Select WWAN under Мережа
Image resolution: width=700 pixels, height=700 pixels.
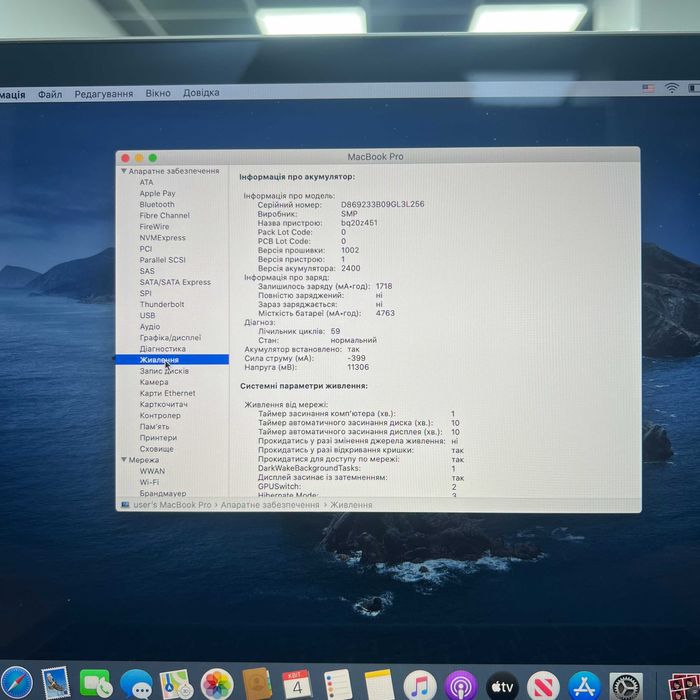point(152,471)
